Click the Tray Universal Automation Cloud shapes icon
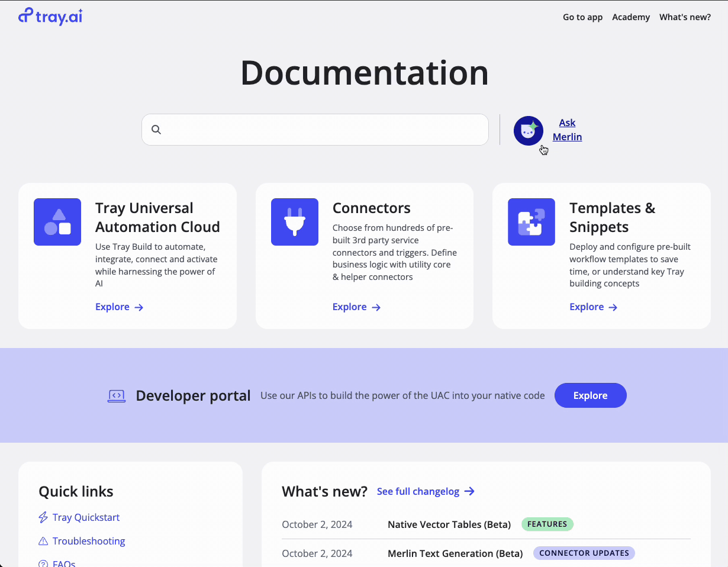 click(x=57, y=222)
